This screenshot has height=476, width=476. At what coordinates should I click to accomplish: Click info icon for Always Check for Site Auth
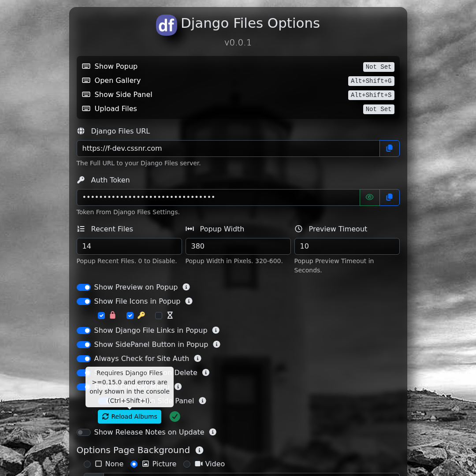197,358
